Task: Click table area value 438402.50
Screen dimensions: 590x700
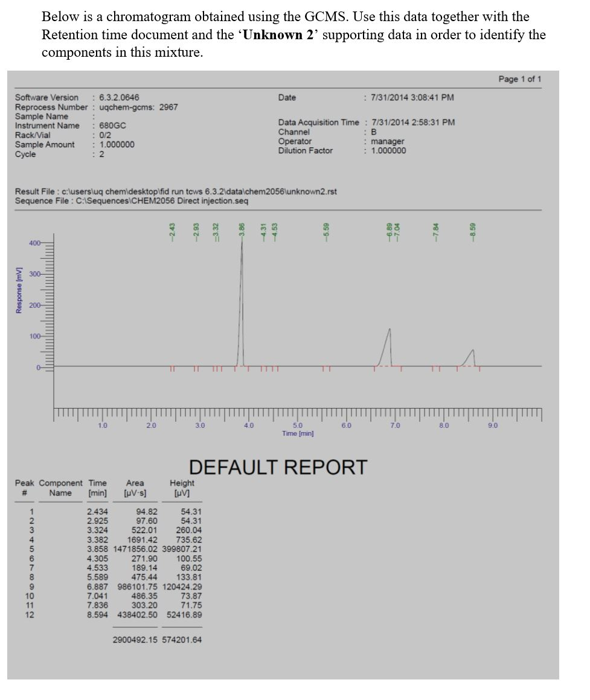Action: [x=138, y=615]
